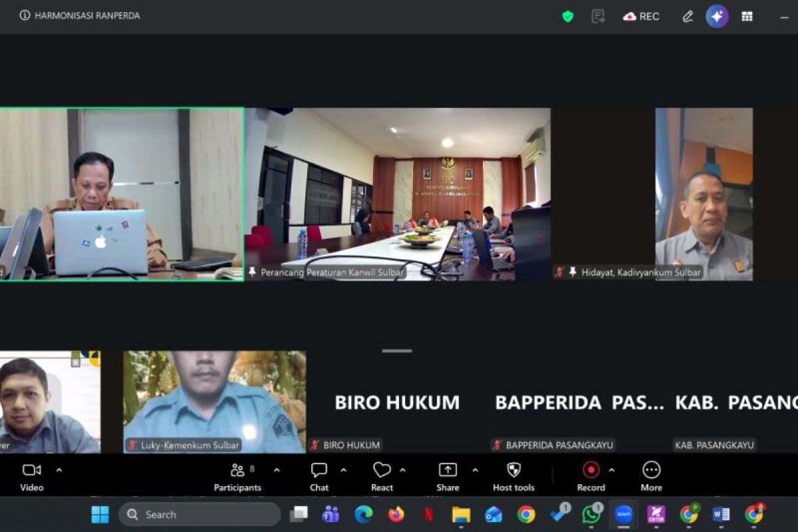The height and width of the screenshot is (532, 798).
Task: Open Host tools shield
Action: (x=513, y=477)
